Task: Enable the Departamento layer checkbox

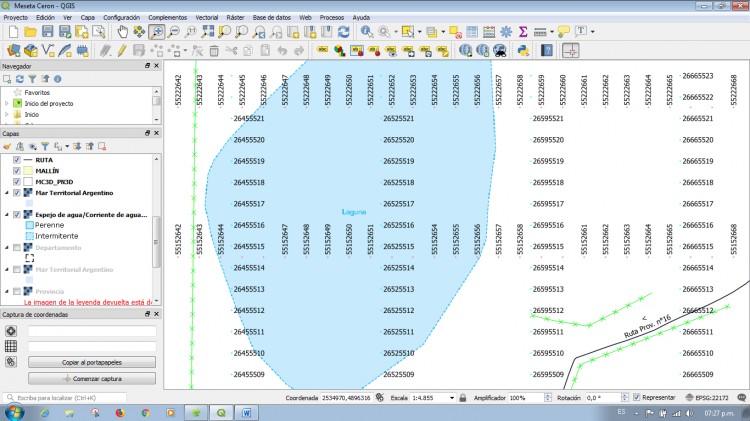Action: [17, 247]
